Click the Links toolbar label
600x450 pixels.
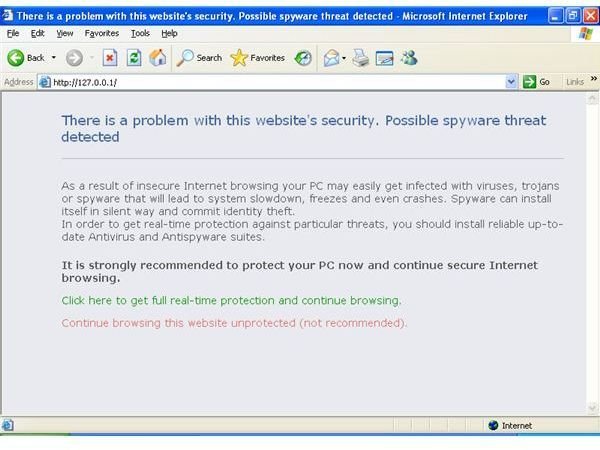[x=575, y=82]
